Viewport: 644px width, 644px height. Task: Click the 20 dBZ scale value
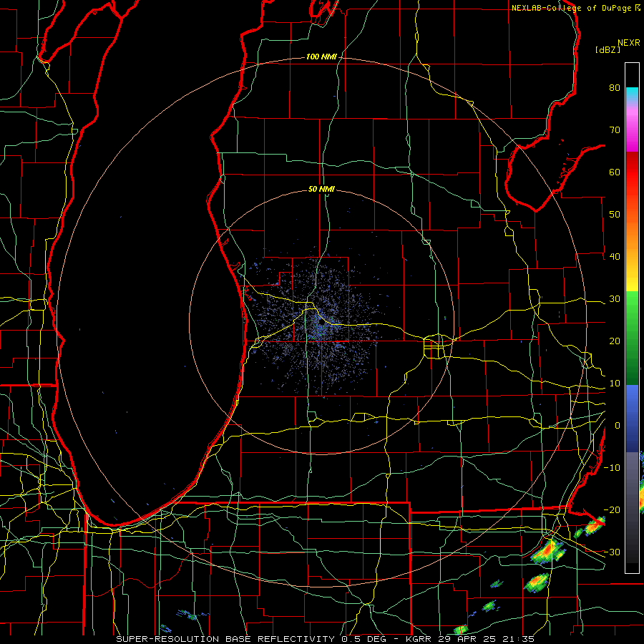point(615,341)
